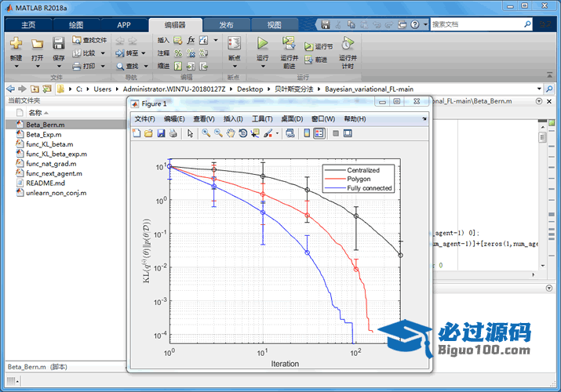Toggle the Data Cursor tool
The image size is (561, 392).
(255, 133)
